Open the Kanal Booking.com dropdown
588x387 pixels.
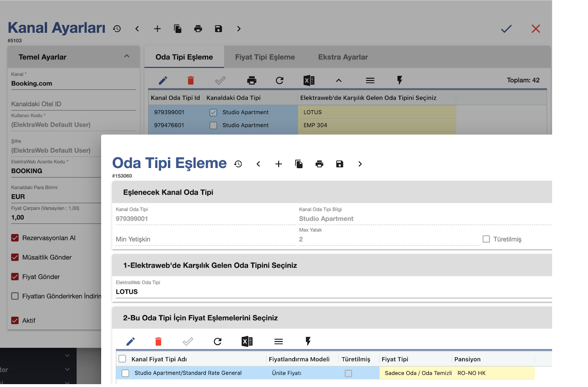[x=73, y=83]
